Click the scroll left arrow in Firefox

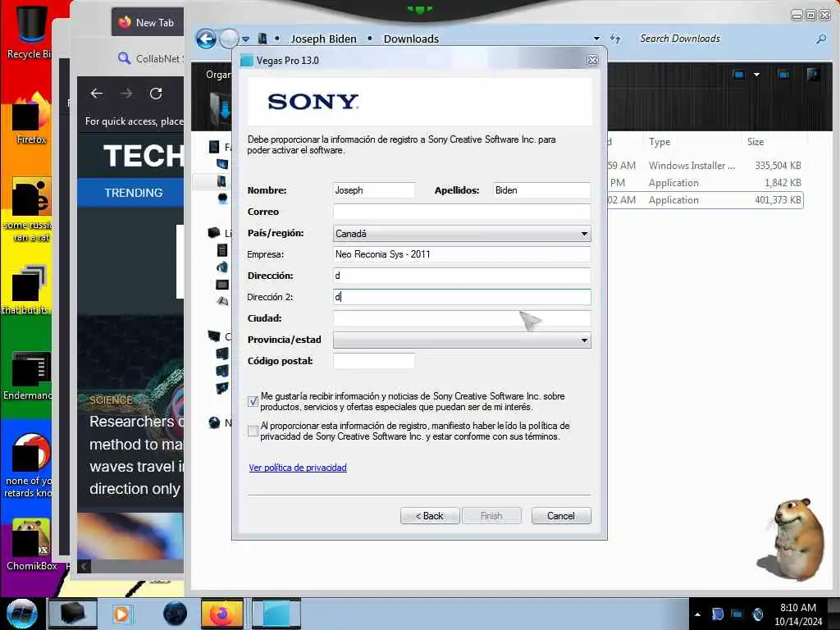[84, 566]
